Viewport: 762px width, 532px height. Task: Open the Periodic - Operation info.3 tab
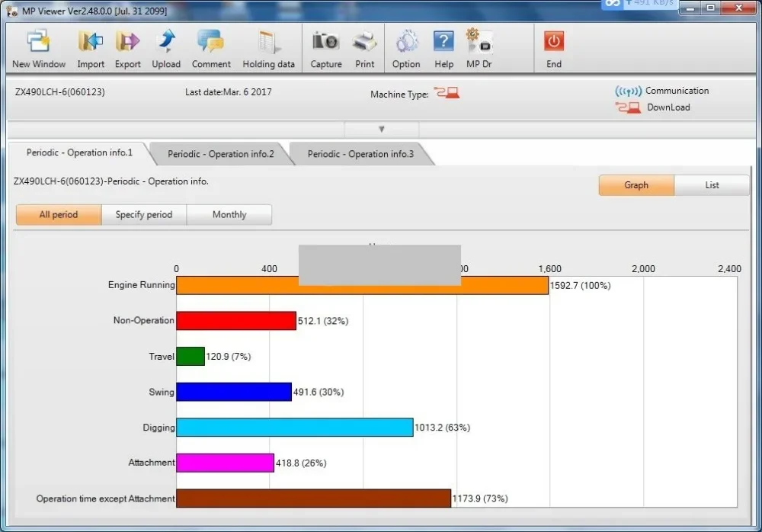pos(361,153)
